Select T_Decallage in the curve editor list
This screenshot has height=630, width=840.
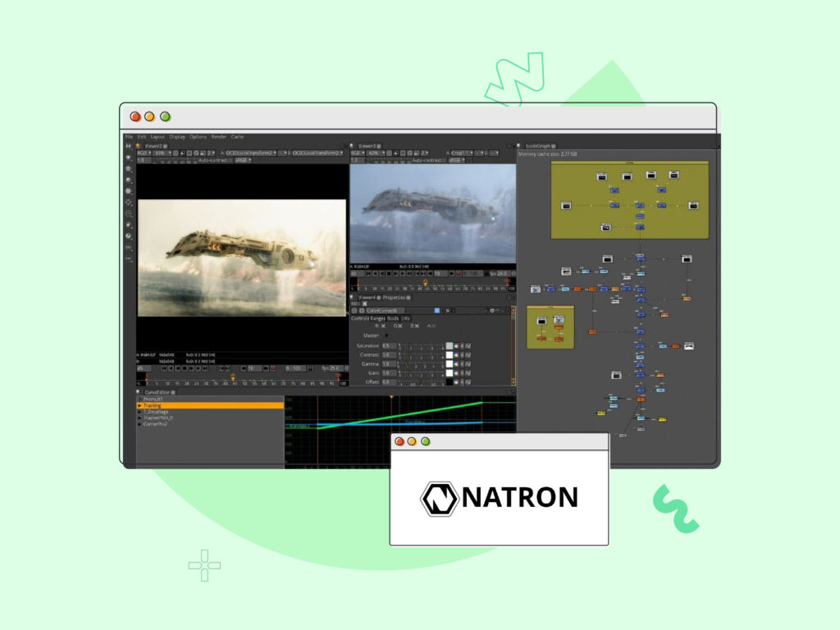pos(156,412)
